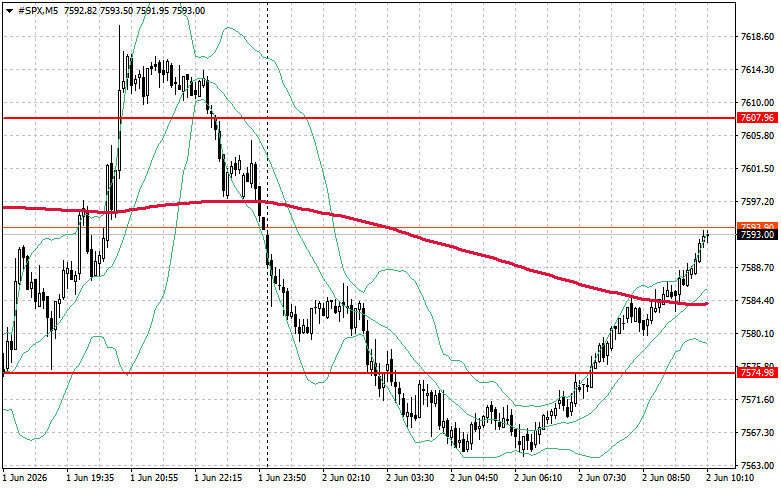This screenshot has height=489, width=781.
Task: Click the 2 Jun 04:50 time axis label
Action: (474, 478)
